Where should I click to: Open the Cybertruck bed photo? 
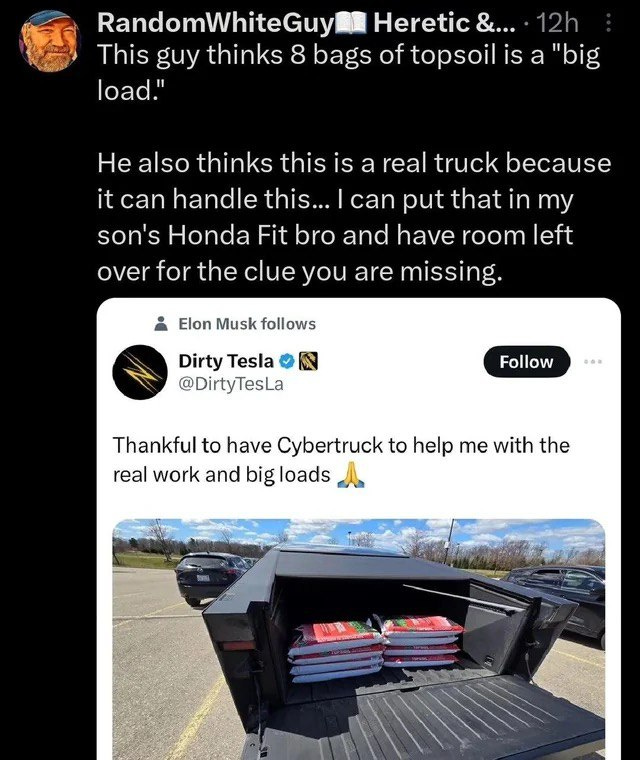point(359,639)
